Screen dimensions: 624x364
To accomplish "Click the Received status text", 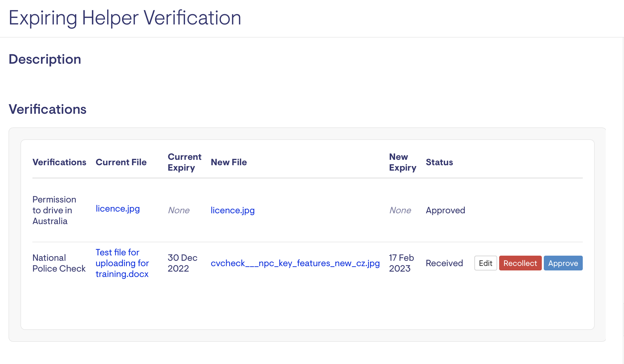I will point(444,263).
